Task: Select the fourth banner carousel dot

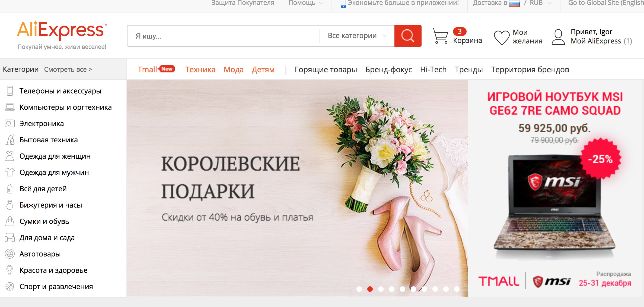Action: coord(392,289)
